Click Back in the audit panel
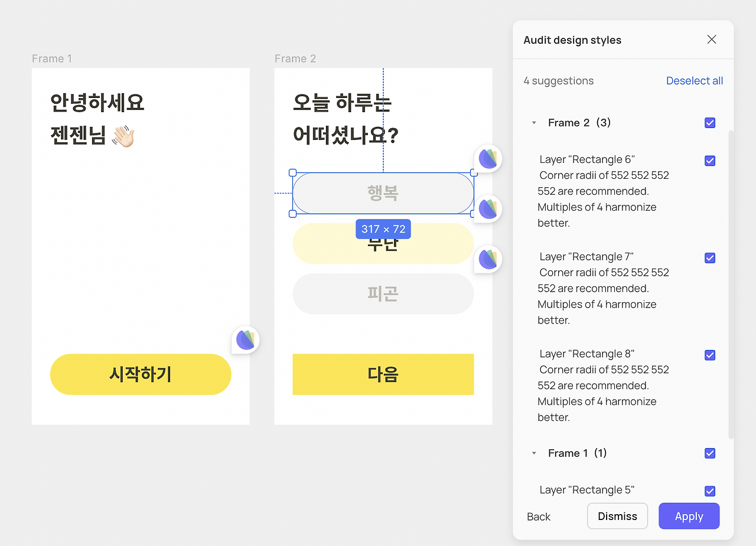Viewport: 756px width, 546px height. click(538, 516)
